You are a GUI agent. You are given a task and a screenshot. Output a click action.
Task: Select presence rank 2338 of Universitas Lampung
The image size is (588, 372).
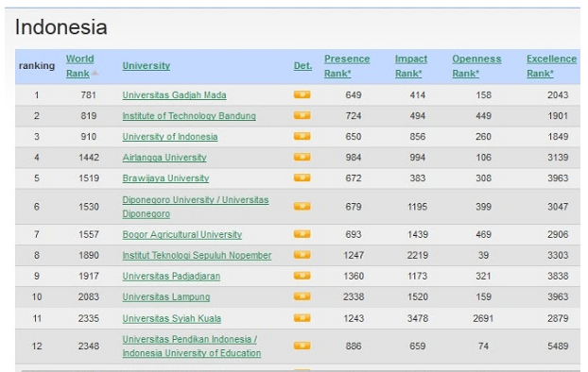354,297
